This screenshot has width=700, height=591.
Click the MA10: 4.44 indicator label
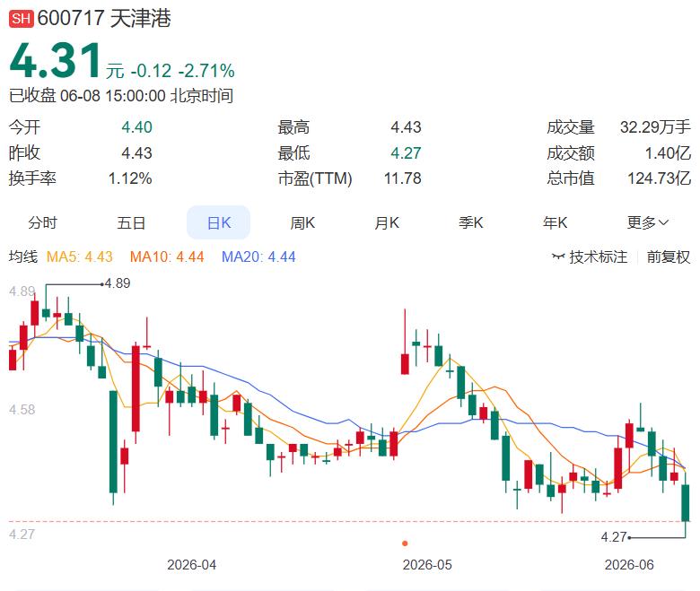coord(167,256)
